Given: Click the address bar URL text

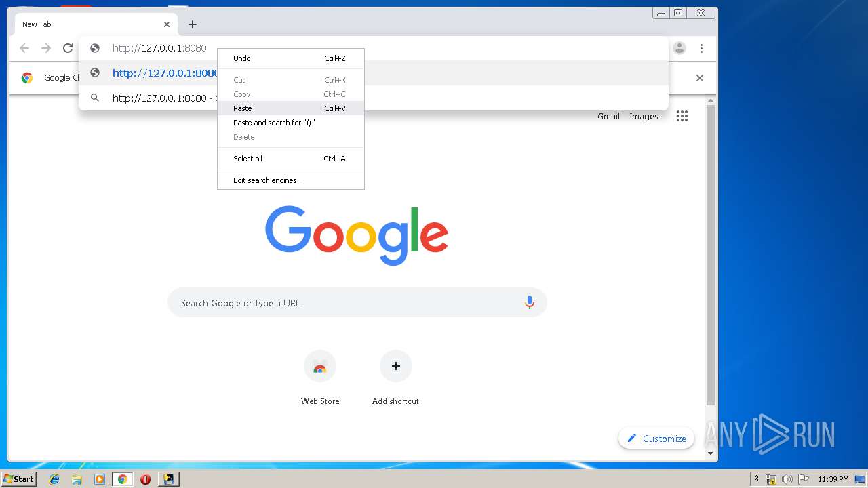Looking at the screenshot, I should [159, 48].
